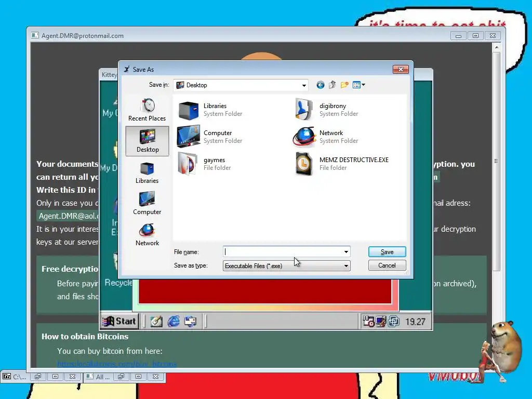
Task: Close the Save As dialog
Action: click(x=401, y=69)
